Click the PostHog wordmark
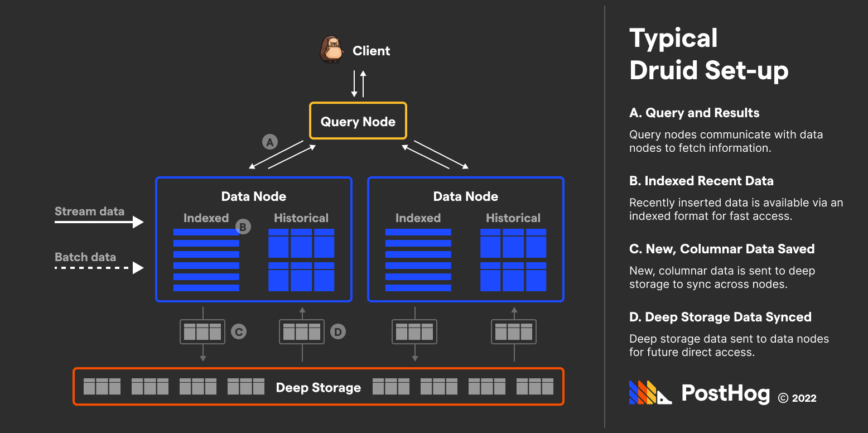This screenshot has width=868, height=433. point(725,393)
